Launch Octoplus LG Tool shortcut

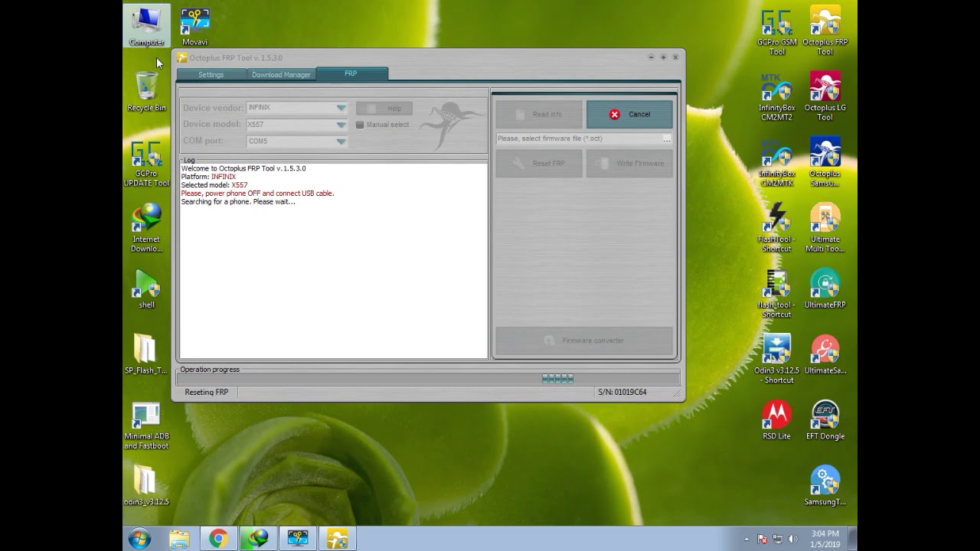[x=825, y=96]
